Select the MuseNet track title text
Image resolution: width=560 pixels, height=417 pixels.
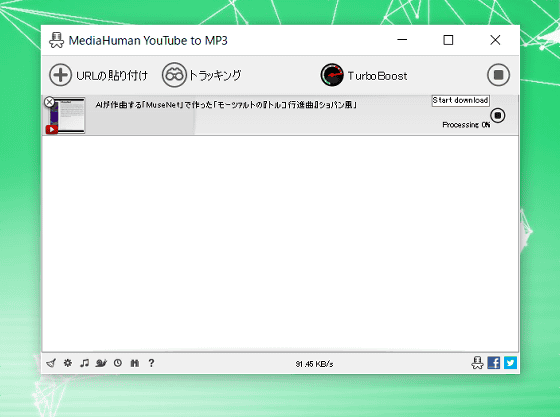[226, 105]
